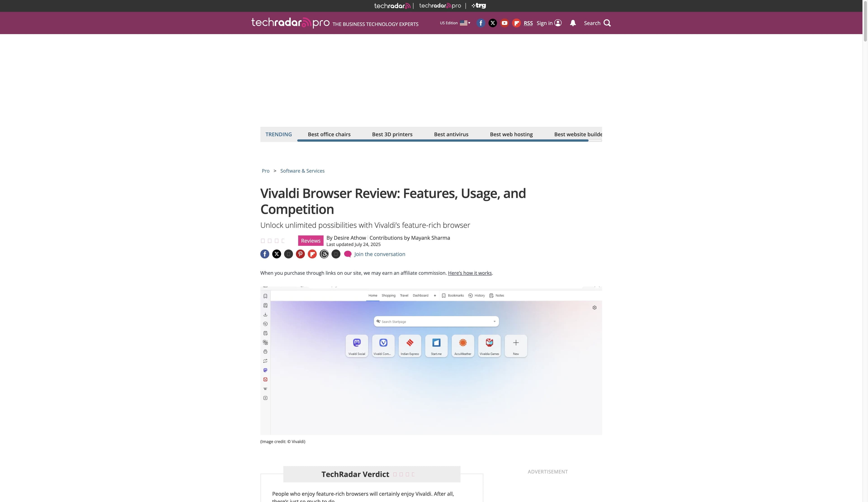Open TechRadar's X profile from the header

493,23
